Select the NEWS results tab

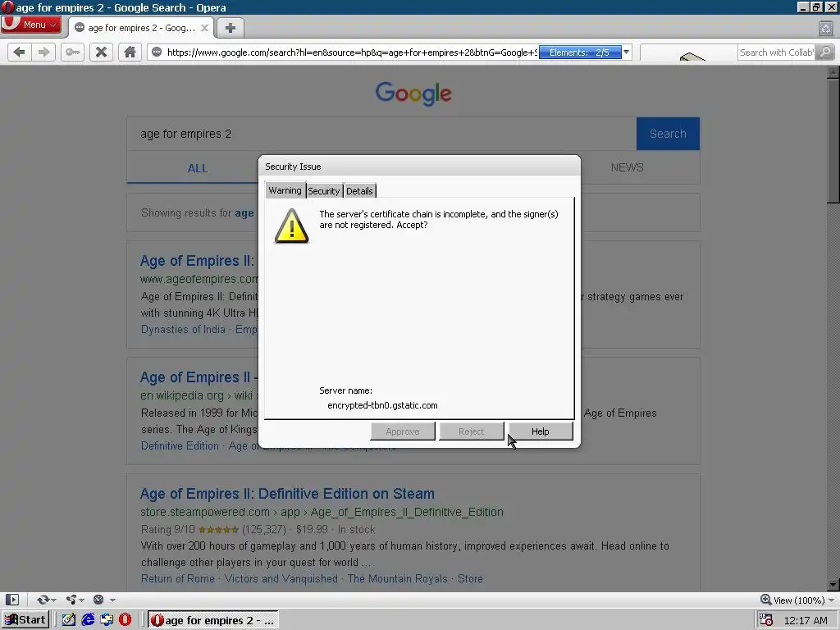(627, 167)
